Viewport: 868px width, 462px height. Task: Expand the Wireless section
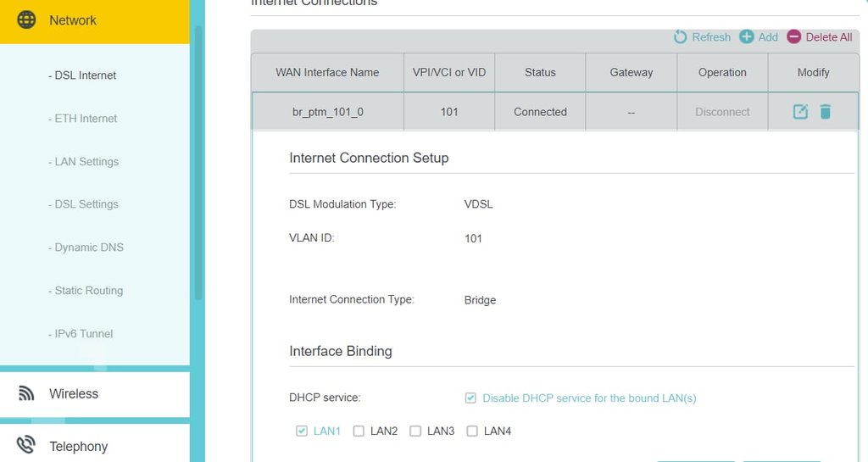[x=95, y=394]
